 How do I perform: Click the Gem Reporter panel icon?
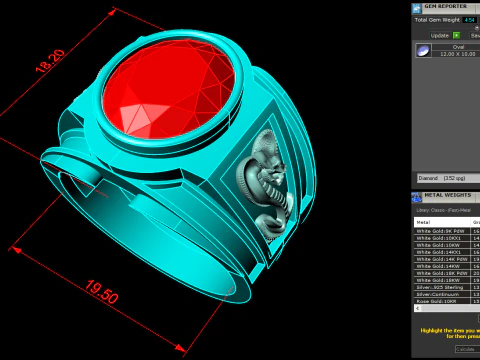(x=417, y=8)
